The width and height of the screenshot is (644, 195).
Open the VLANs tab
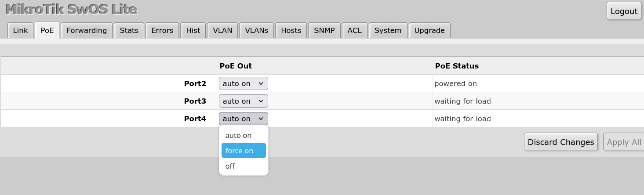(256, 30)
